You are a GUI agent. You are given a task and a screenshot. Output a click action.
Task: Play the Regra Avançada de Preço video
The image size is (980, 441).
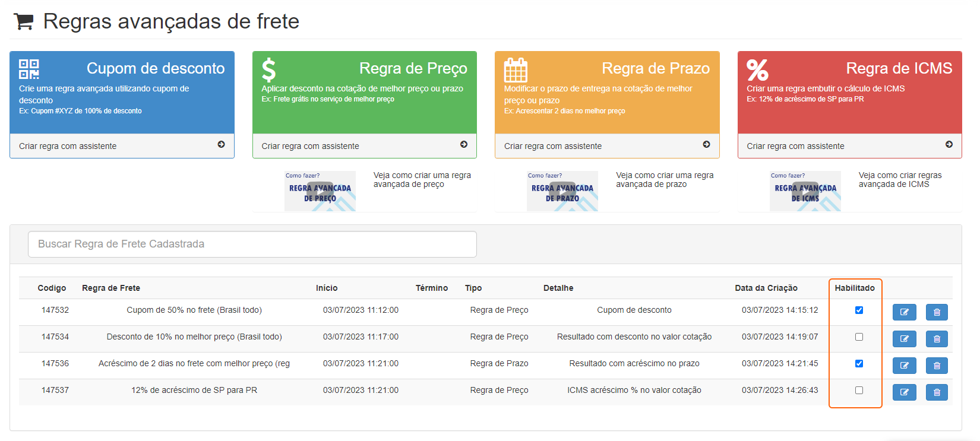[x=320, y=191]
